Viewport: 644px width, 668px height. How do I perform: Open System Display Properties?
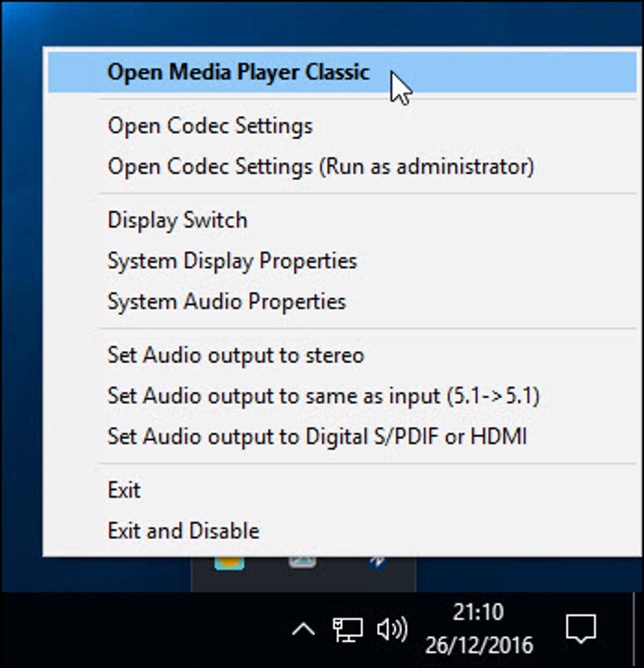[232, 261]
